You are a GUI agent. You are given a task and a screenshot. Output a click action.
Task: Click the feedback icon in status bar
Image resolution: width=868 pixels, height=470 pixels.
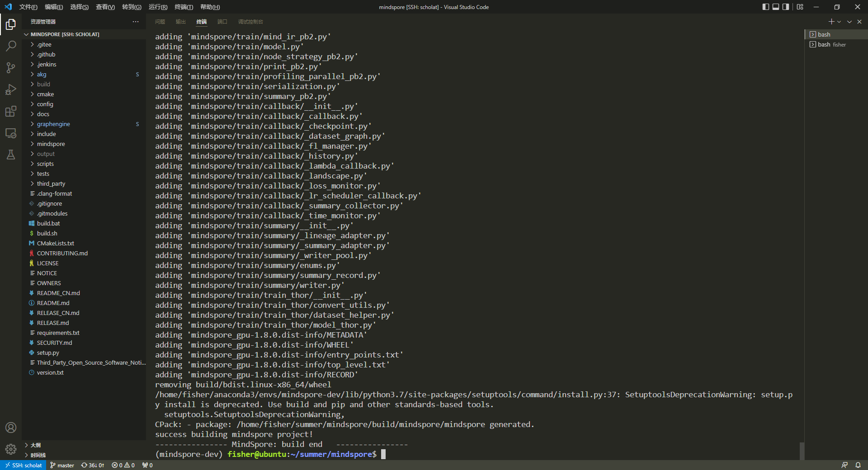click(x=844, y=465)
